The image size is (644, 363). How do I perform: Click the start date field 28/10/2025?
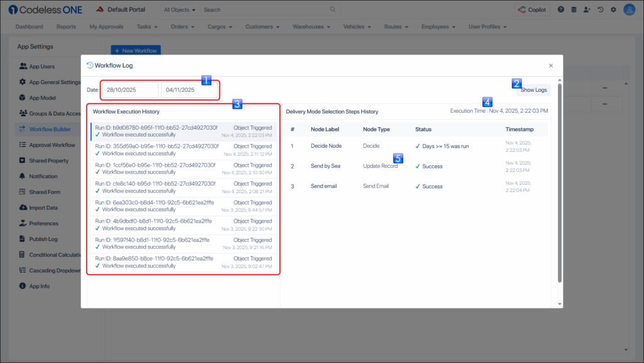click(130, 90)
